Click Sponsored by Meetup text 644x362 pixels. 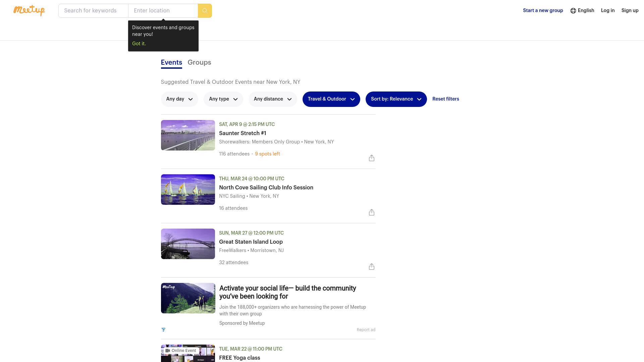click(242, 323)
